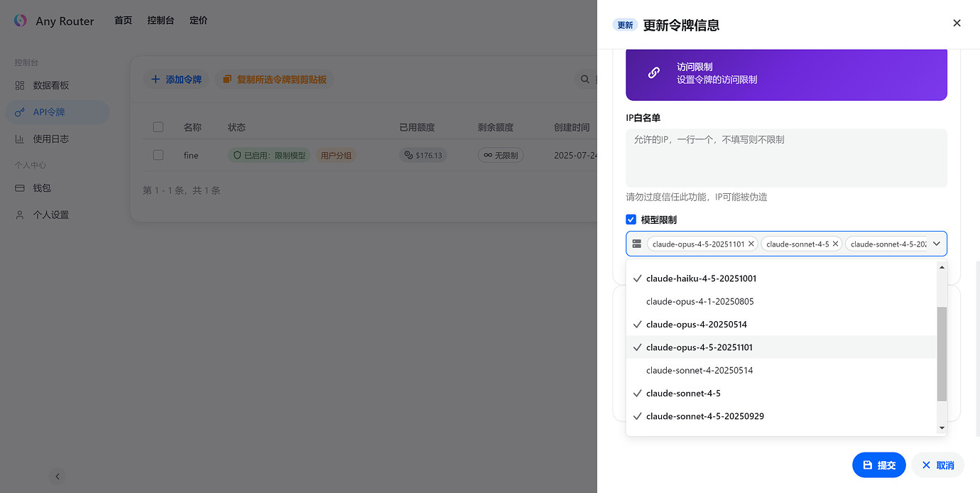The image size is (980, 493).
Task: Deselect claude-sonnet-4-5 in the list
Action: [781, 393]
